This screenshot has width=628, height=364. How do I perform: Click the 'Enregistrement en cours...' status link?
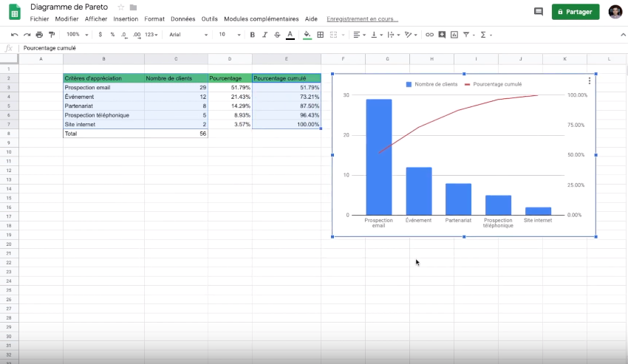pyautogui.click(x=362, y=18)
